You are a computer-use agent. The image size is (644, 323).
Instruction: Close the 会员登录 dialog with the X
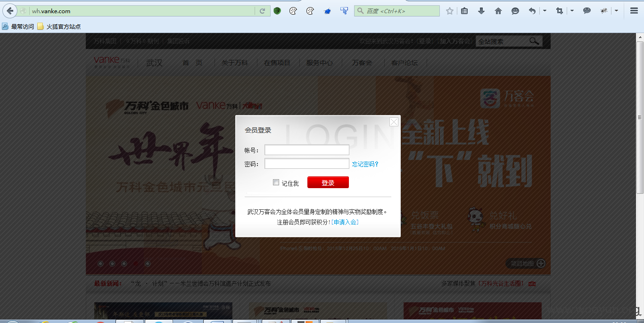(394, 122)
